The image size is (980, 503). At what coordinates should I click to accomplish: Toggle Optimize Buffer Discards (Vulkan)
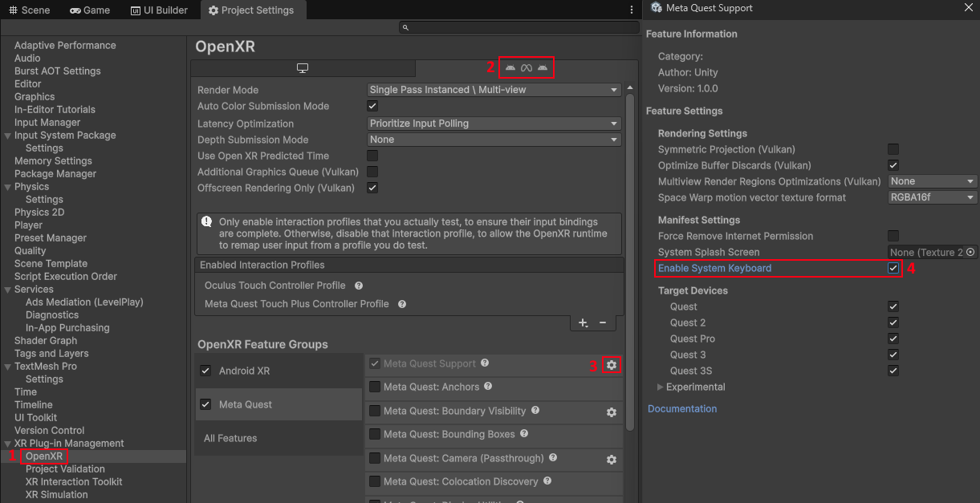pos(893,165)
